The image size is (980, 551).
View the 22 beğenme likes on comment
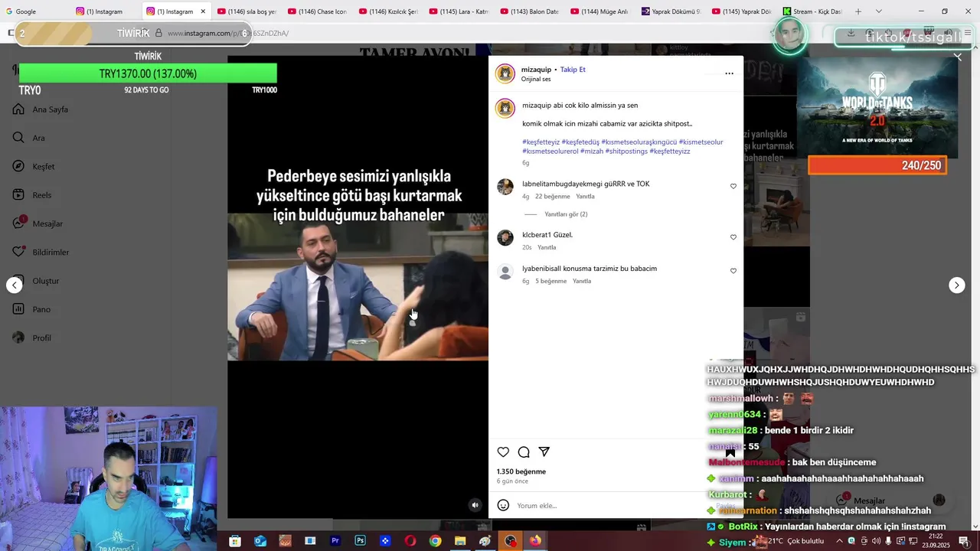click(552, 197)
